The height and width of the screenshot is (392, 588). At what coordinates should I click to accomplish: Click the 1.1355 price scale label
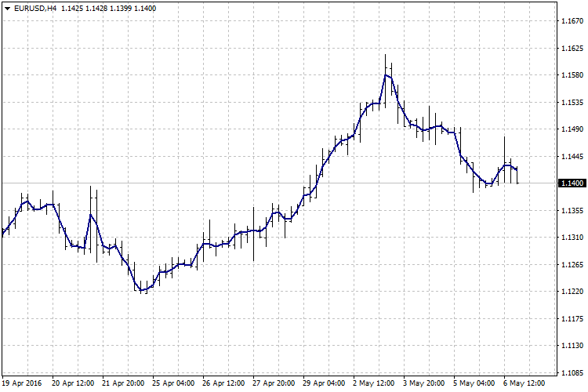point(572,210)
